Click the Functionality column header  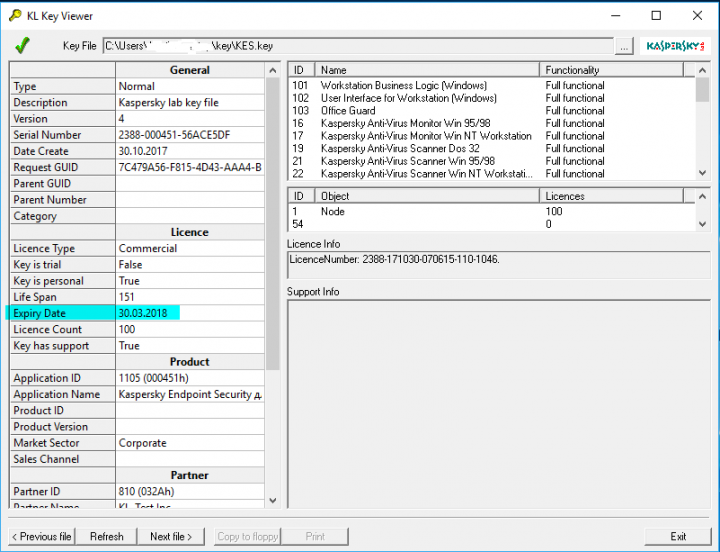click(x=612, y=70)
